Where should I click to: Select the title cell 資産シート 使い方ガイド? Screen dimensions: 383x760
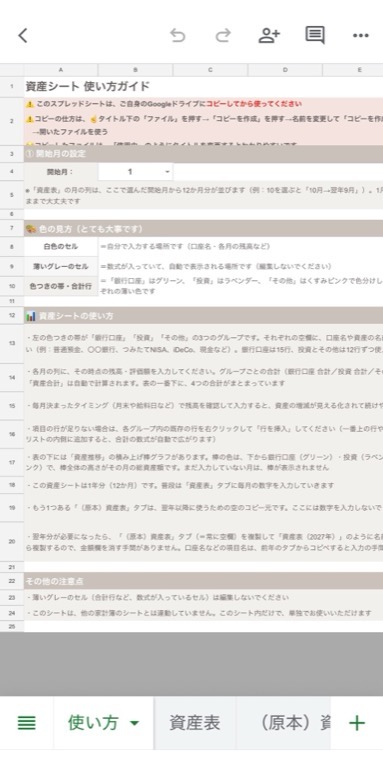tap(87, 86)
